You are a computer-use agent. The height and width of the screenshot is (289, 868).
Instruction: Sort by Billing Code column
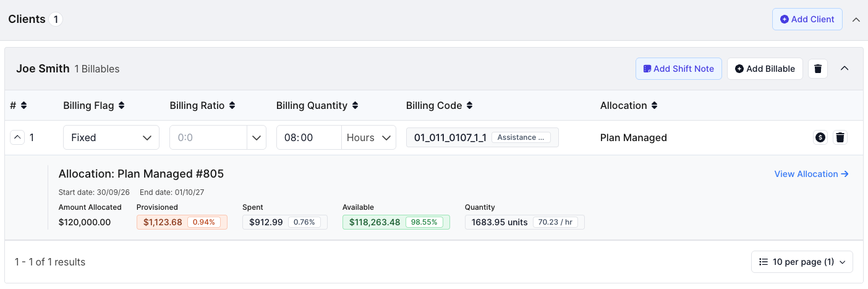(x=440, y=105)
